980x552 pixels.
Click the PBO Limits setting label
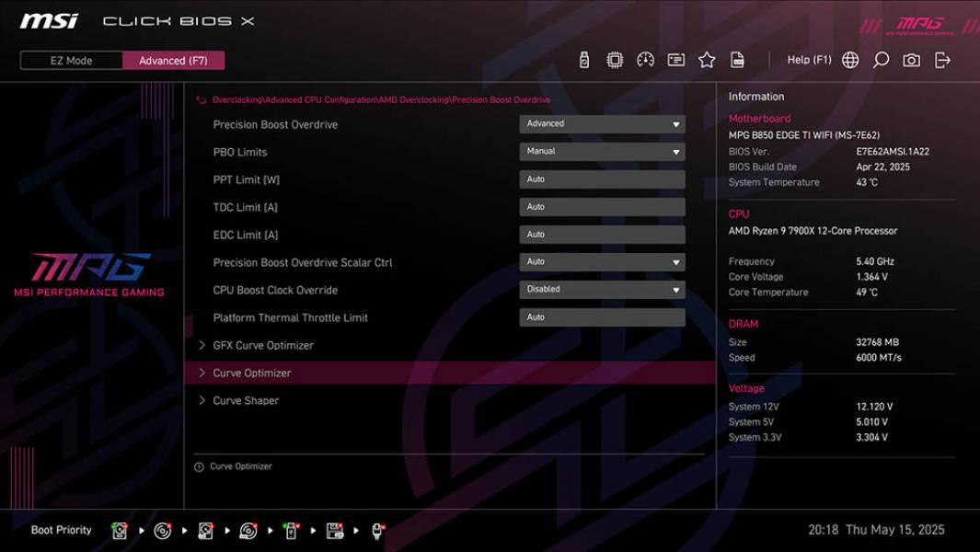point(240,152)
